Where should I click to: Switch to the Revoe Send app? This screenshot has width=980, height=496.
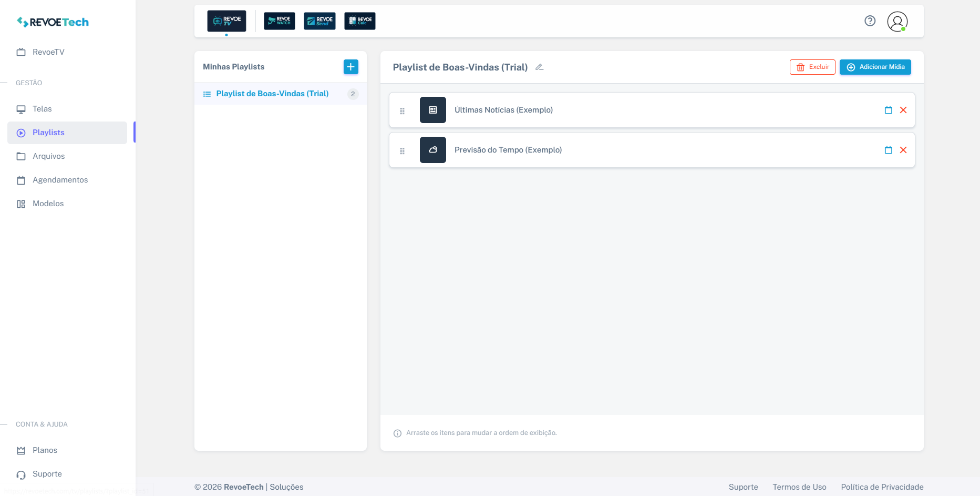319,21
